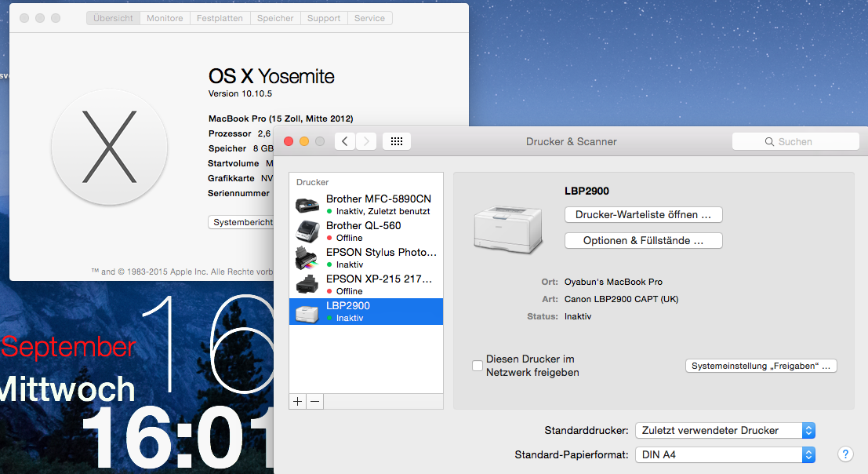This screenshot has height=474, width=868.
Task: Select Brother MFC-5890CN in printer list
Action: pyautogui.click(x=366, y=204)
